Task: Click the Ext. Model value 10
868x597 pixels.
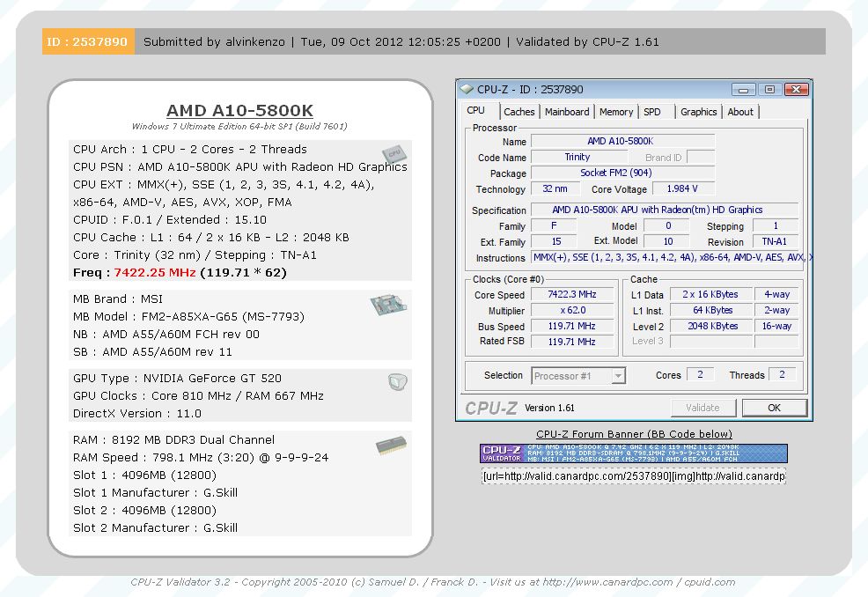Action: point(667,241)
